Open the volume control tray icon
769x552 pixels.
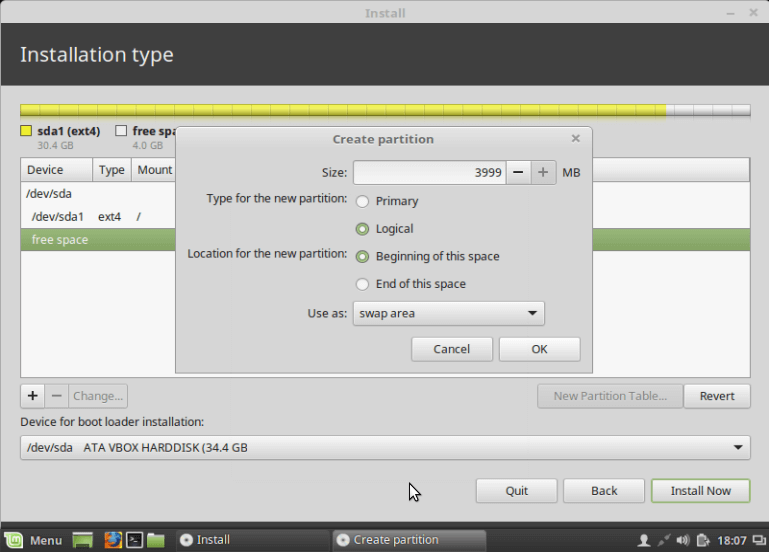pyautogui.click(x=683, y=540)
